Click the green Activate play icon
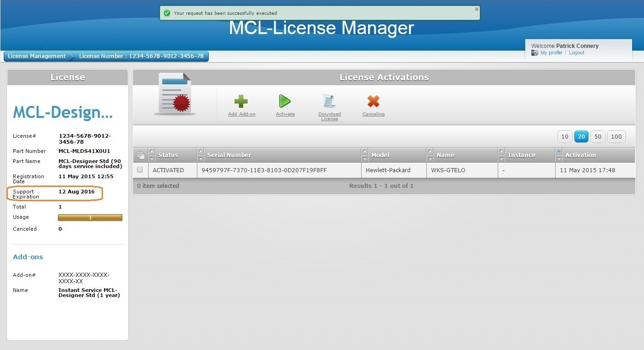This screenshot has height=350, width=644. [285, 101]
